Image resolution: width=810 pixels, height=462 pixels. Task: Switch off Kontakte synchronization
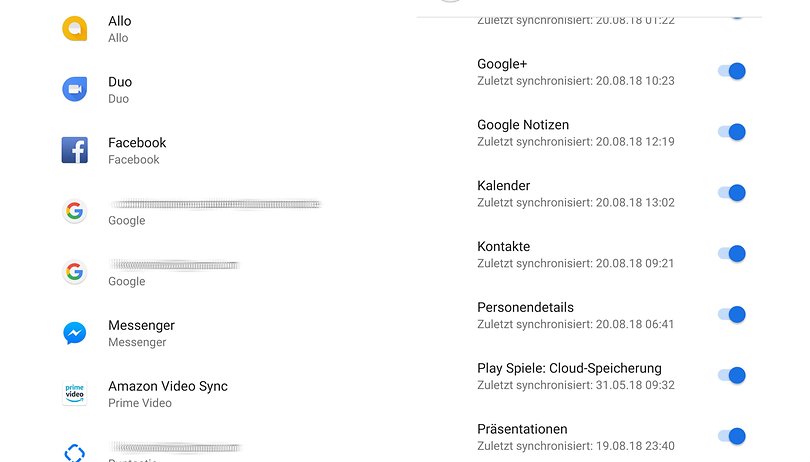tap(732, 254)
